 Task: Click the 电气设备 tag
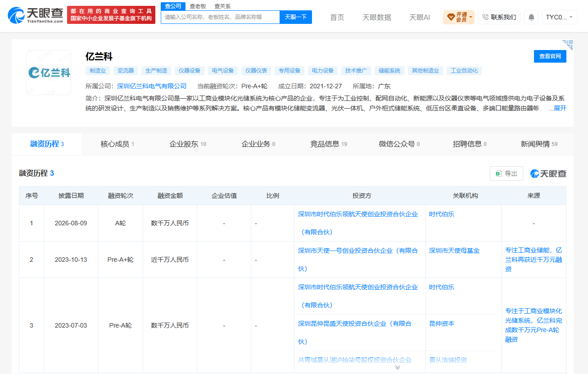(223, 71)
